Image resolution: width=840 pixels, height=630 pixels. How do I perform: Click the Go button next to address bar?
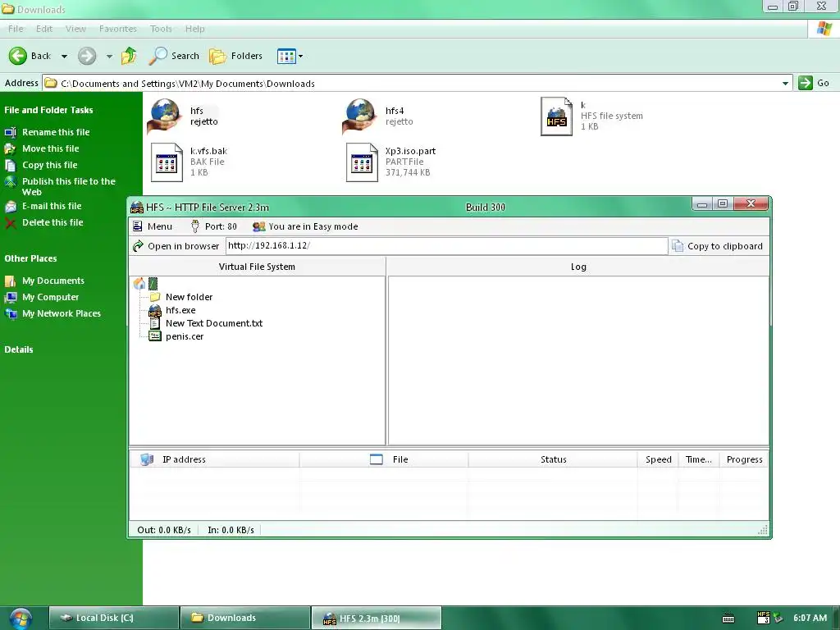point(814,83)
